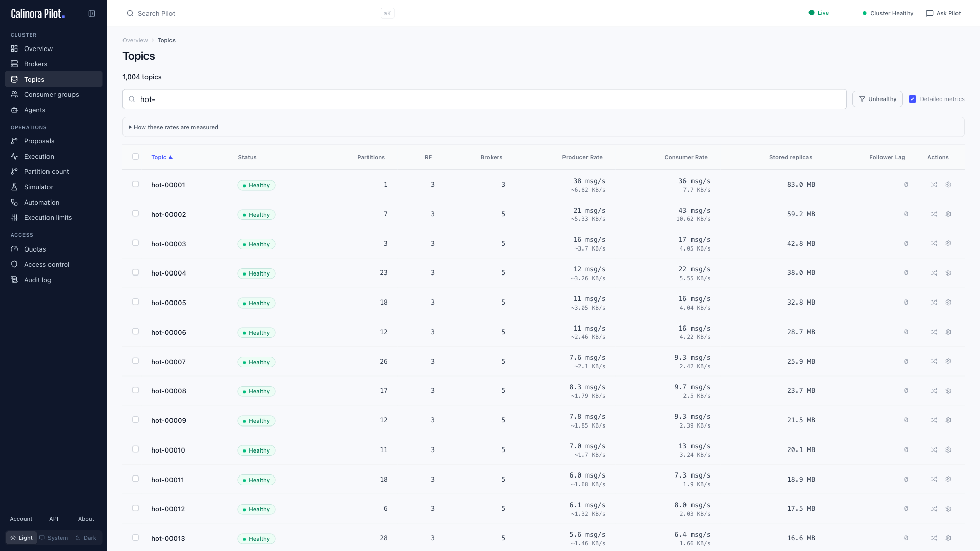Open settings gear for hot-00001
The width and height of the screenshot is (980, 551).
click(948, 185)
